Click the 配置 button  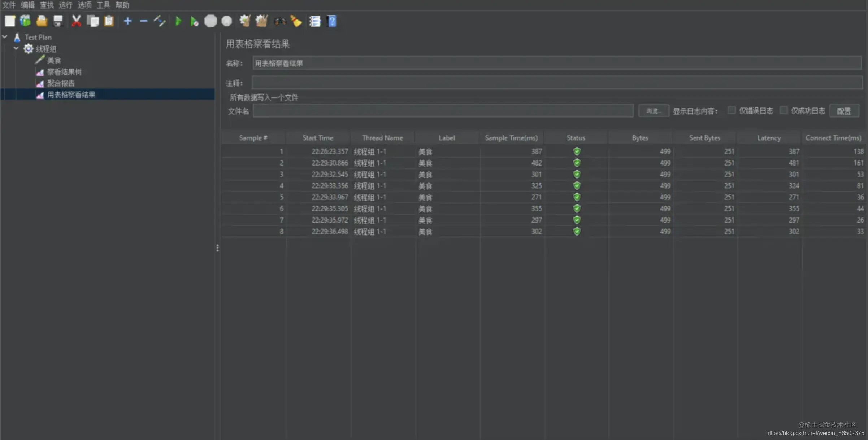click(843, 111)
